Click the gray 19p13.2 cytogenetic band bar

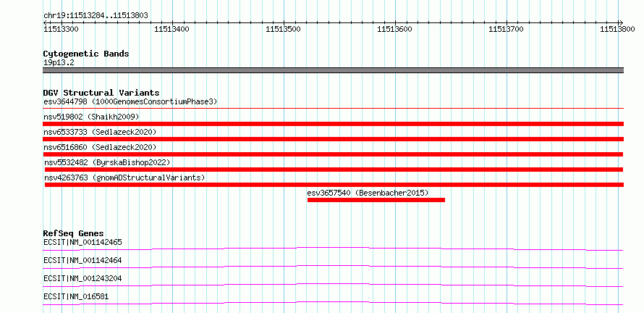click(x=333, y=70)
